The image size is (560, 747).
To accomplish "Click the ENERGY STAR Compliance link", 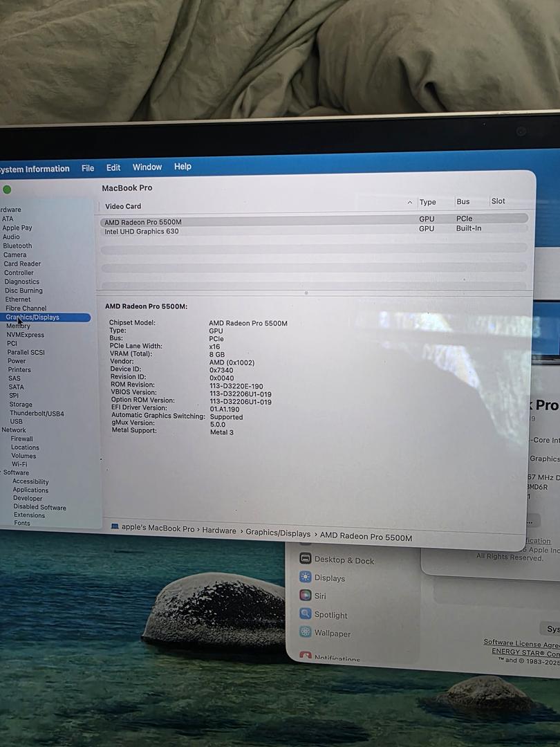I will (525, 652).
